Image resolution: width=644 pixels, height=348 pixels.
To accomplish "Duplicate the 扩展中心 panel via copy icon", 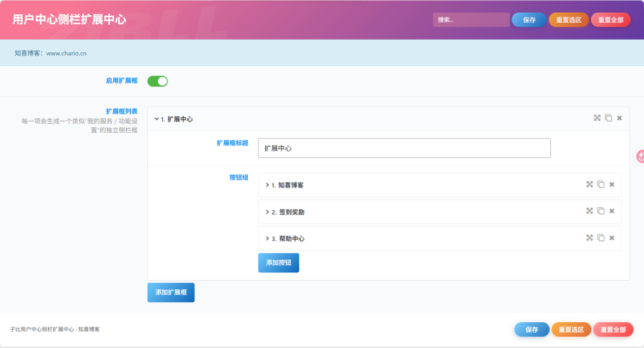I will (x=608, y=118).
